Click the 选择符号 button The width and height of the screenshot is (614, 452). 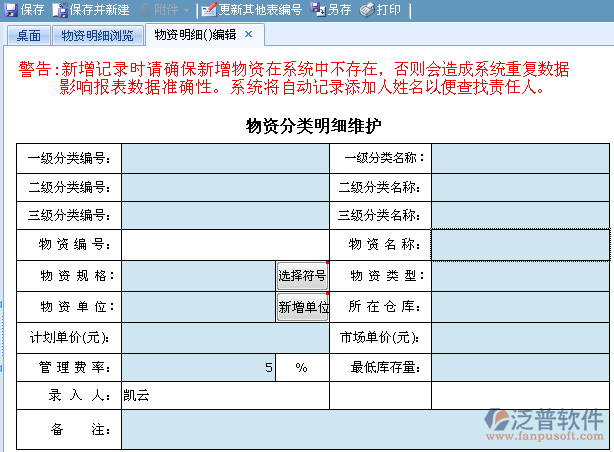click(x=302, y=276)
